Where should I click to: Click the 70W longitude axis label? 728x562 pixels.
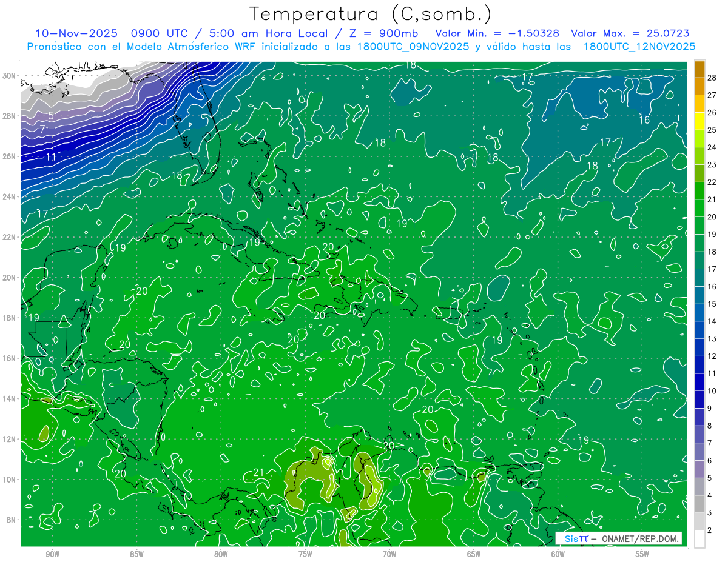tap(389, 554)
